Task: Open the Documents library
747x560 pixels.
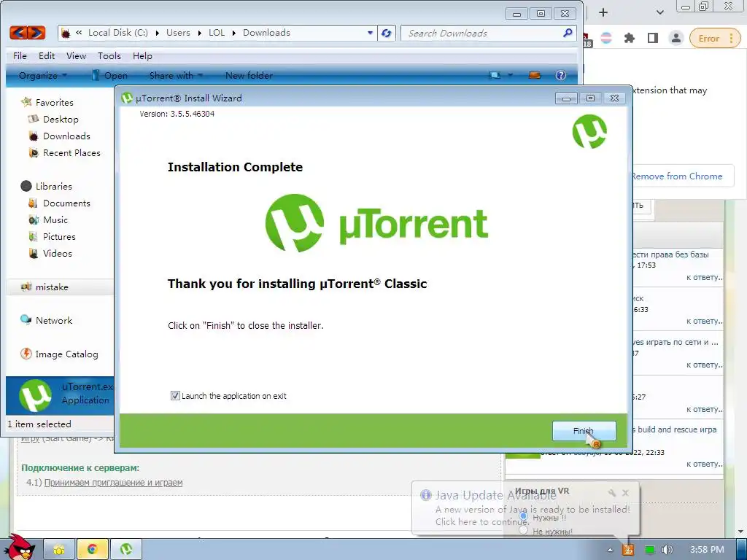Action: (x=66, y=203)
